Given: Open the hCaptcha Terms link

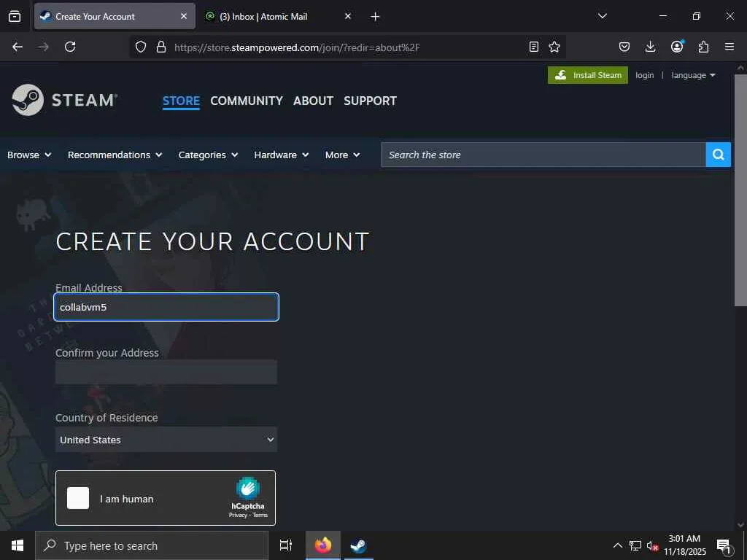Looking at the screenshot, I should [260, 516].
